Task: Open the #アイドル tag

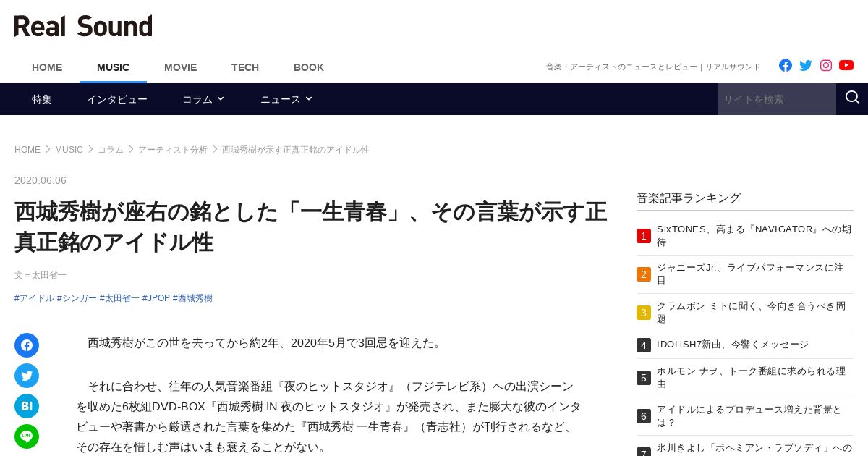Action: 34,298
